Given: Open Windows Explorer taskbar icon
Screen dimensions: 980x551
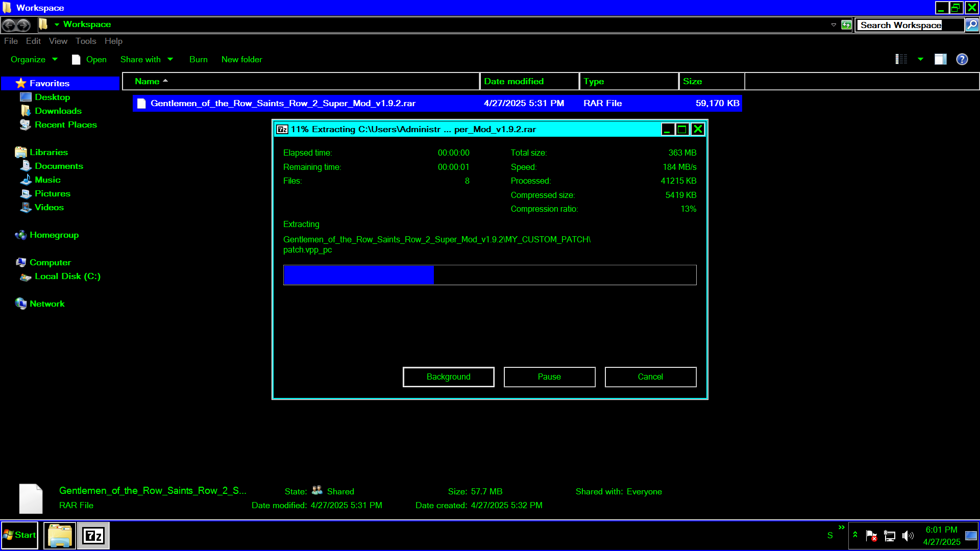Looking at the screenshot, I should click(60, 535).
